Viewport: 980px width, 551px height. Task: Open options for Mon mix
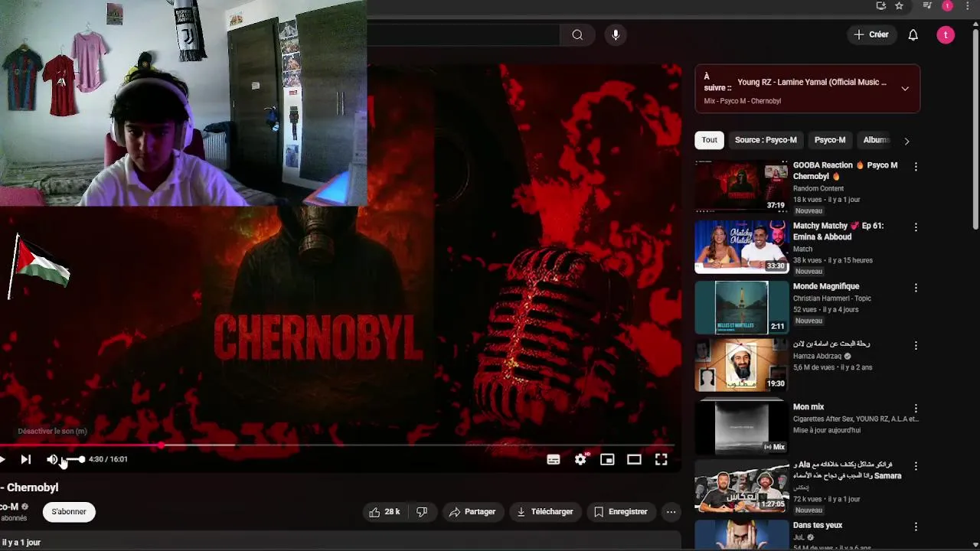(x=916, y=409)
